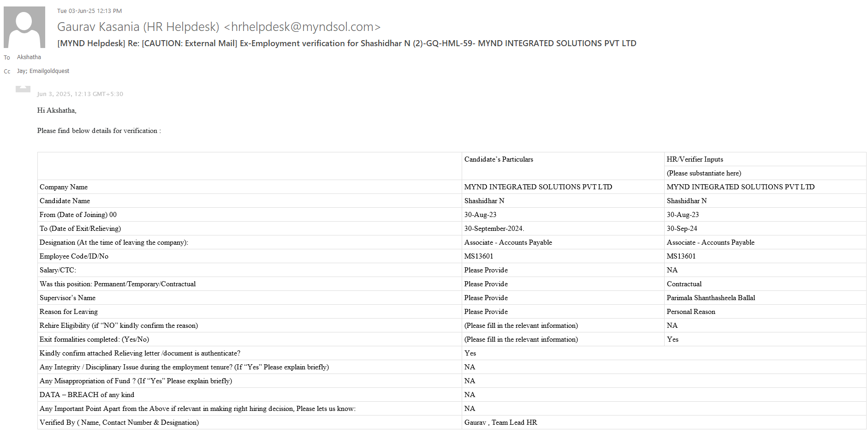Open the Akshatha recipient in the To field
Screen dimensions: 868x434
pyautogui.click(x=29, y=57)
